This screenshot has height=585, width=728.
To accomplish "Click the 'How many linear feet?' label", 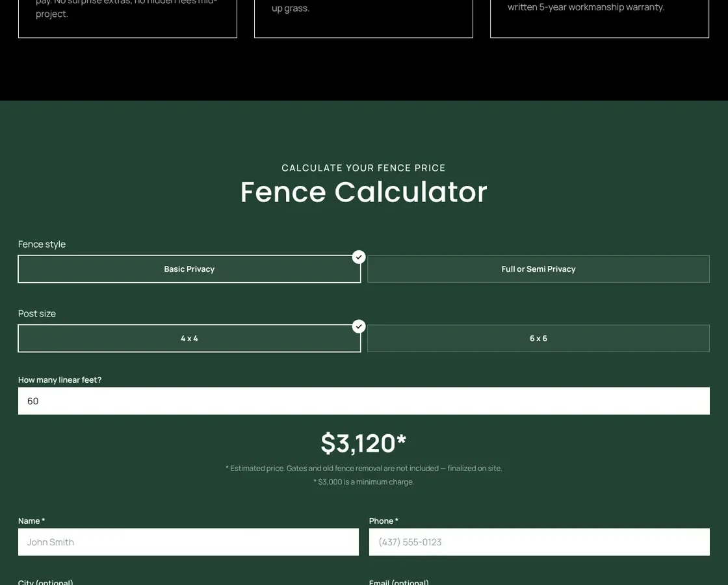I will pyautogui.click(x=60, y=380).
